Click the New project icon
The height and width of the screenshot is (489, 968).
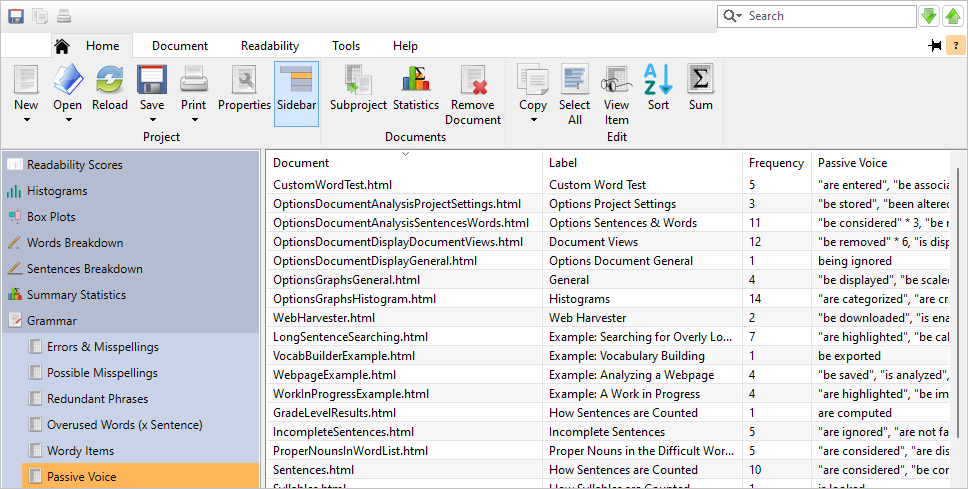(26, 80)
